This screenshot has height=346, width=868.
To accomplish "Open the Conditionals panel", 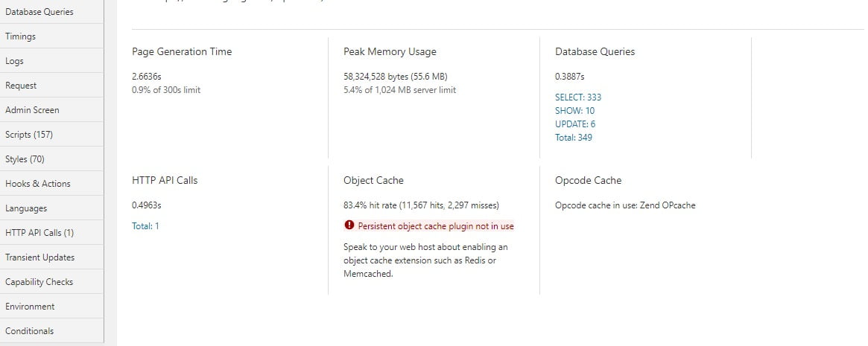I will pyautogui.click(x=51, y=330).
